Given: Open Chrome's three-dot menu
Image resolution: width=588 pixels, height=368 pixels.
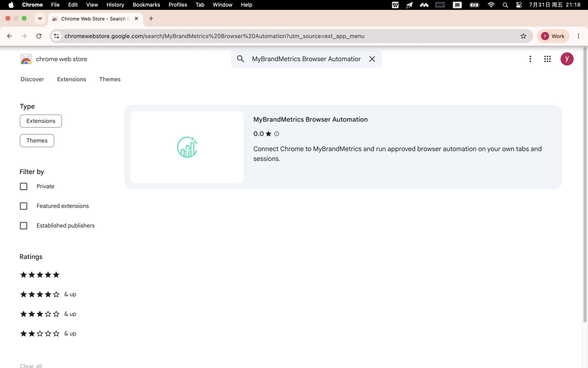Looking at the screenshot, I should [x=578, y=36].
